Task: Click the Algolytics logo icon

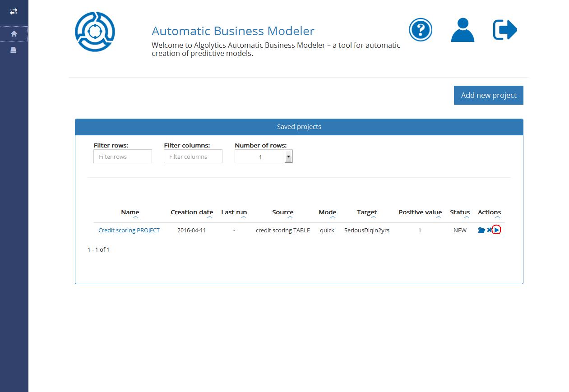Action: [x=95, y=32]
